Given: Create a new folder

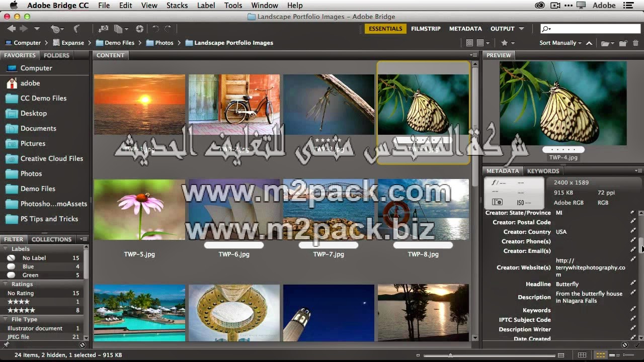Looking at the screenshot, I should (x=623, y=43).
